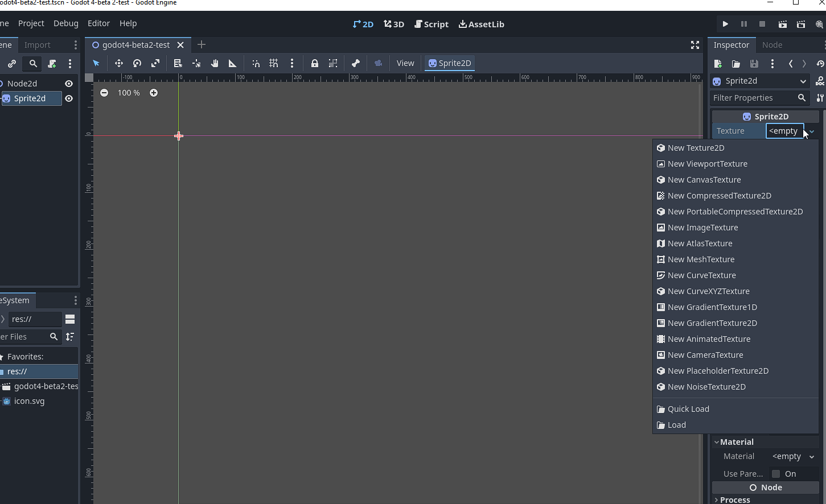This screenshot has width=826, height=504.
Task: Open the Debug menu
Action: click(66, 23)
